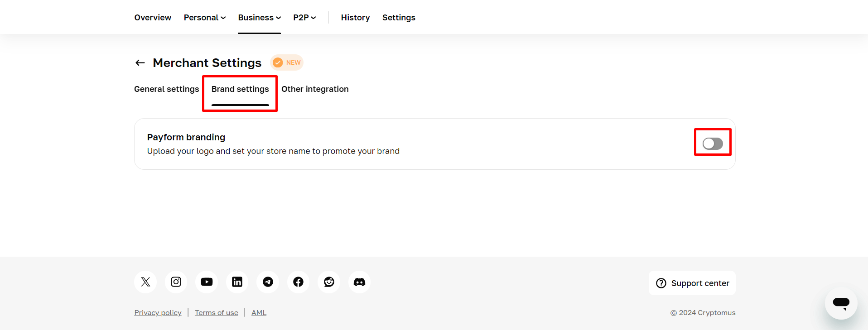Enable the Payform branding toggle
Viewport: 868px width, 330px height.
coord(712,144)
